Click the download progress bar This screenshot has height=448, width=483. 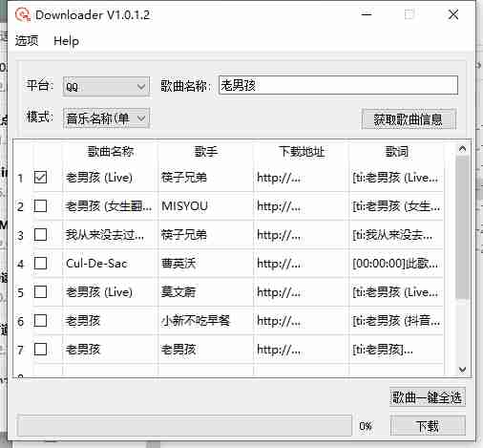184,425
